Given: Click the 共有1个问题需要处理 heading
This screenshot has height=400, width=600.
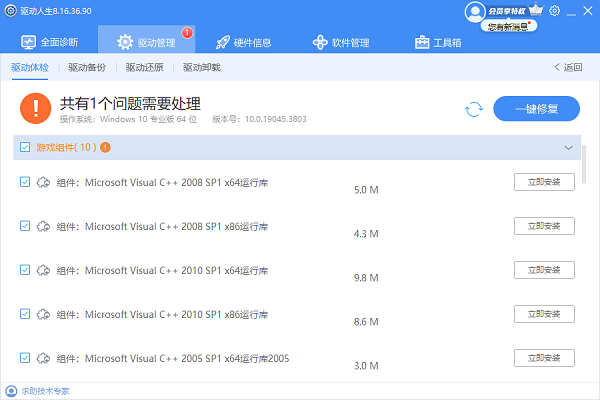Looking at the screenshot, I should (130, 103).
